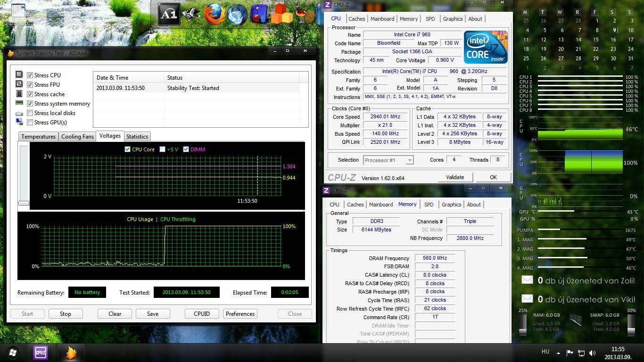Open the cocktail and pineapple dock icon
The height and width of the screenshot is (362, 644).
tap(306, 13)
